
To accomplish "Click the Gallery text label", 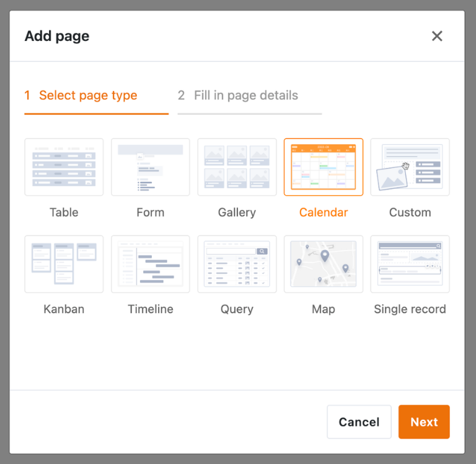I will coord(237,212).
